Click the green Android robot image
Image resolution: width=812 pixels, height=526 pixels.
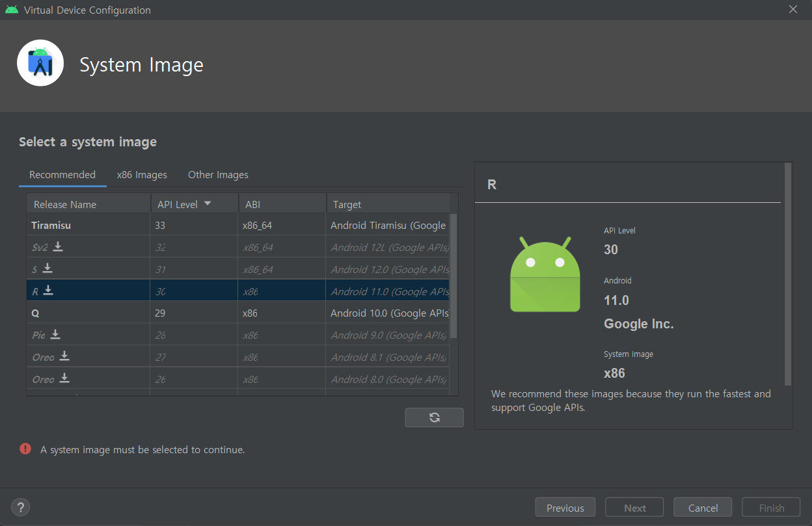point(545,274)
